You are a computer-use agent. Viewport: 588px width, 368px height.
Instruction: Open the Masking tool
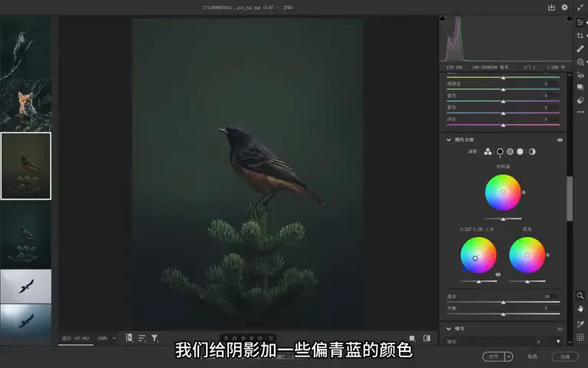coord(580,61)
